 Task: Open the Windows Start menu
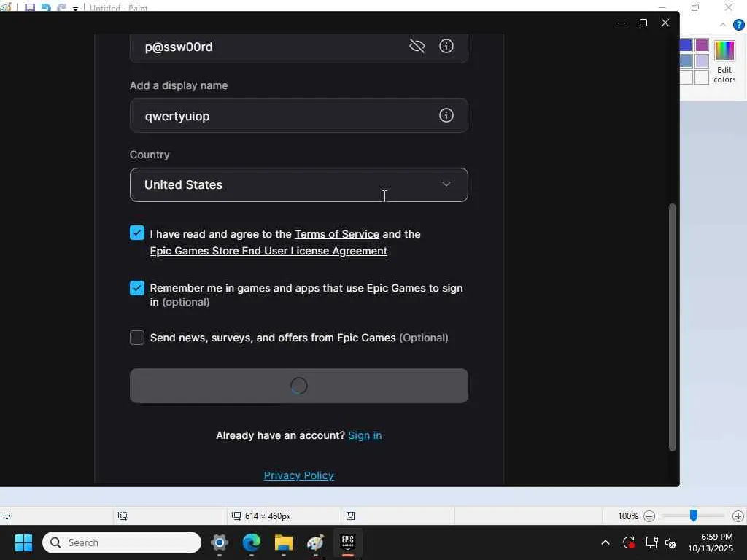click(x=23, y=542)
